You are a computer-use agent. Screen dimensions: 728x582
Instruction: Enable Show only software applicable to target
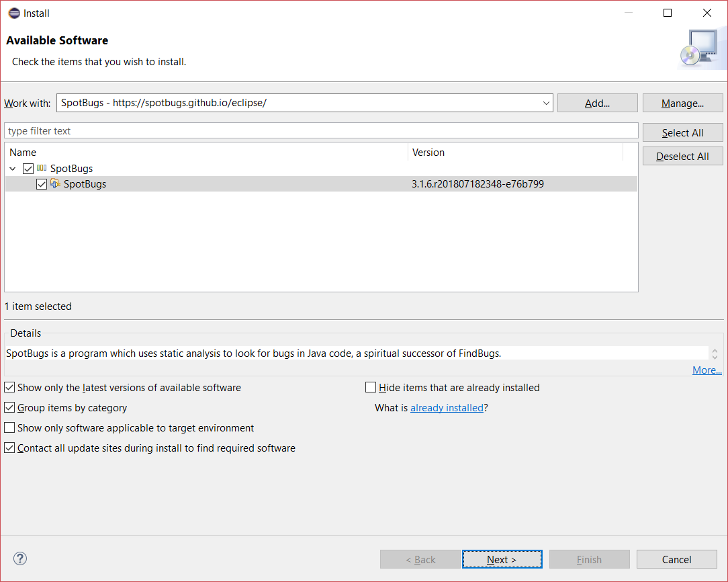pos(9,427)
